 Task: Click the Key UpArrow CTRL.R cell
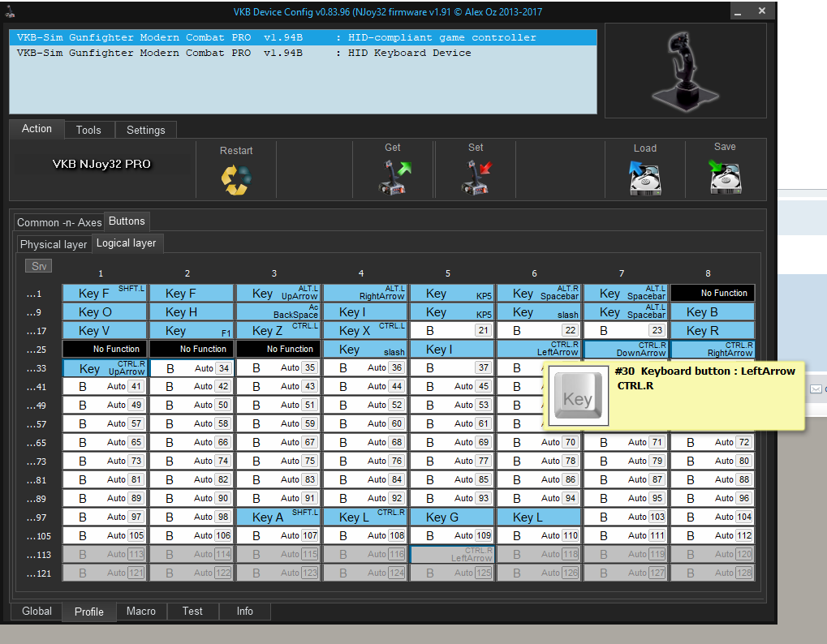105,368
